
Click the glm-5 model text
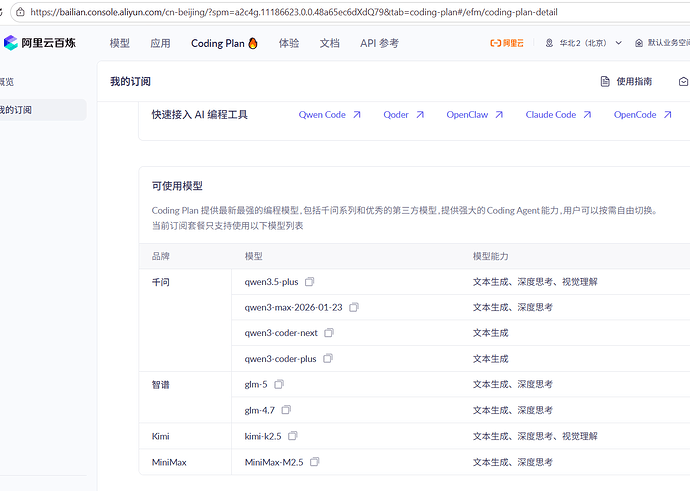[x=256, y=385]
